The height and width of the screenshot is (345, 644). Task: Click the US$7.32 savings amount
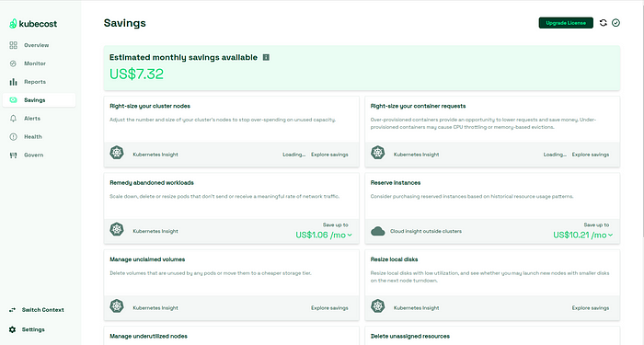pos(136,74)
